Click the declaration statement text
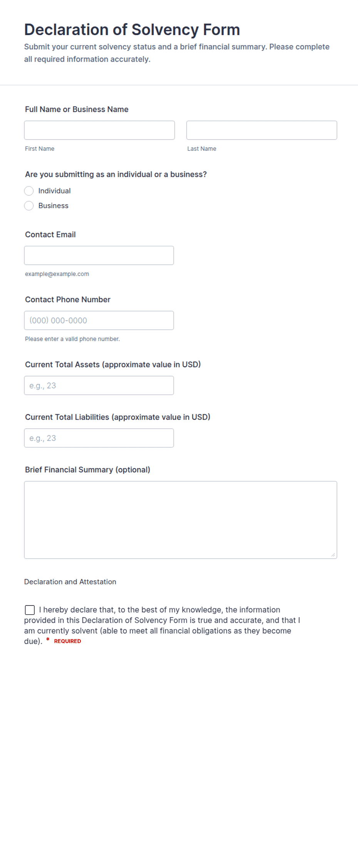358x868 pixels. (x=162, y=626)
